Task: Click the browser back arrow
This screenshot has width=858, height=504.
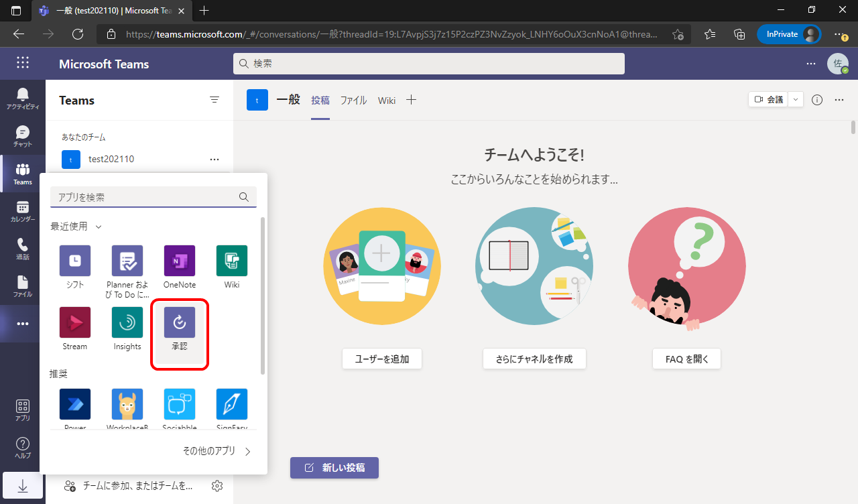Action: [x=19, y=34]
